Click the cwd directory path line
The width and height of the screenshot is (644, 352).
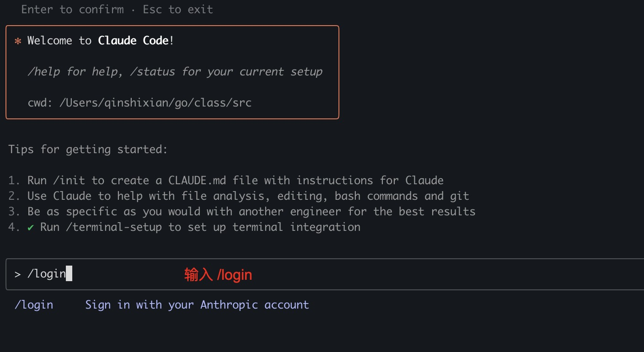tap(140, 102)
